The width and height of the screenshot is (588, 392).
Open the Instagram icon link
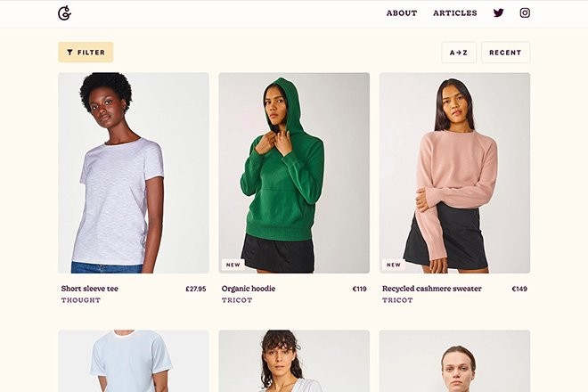[525, 13]
